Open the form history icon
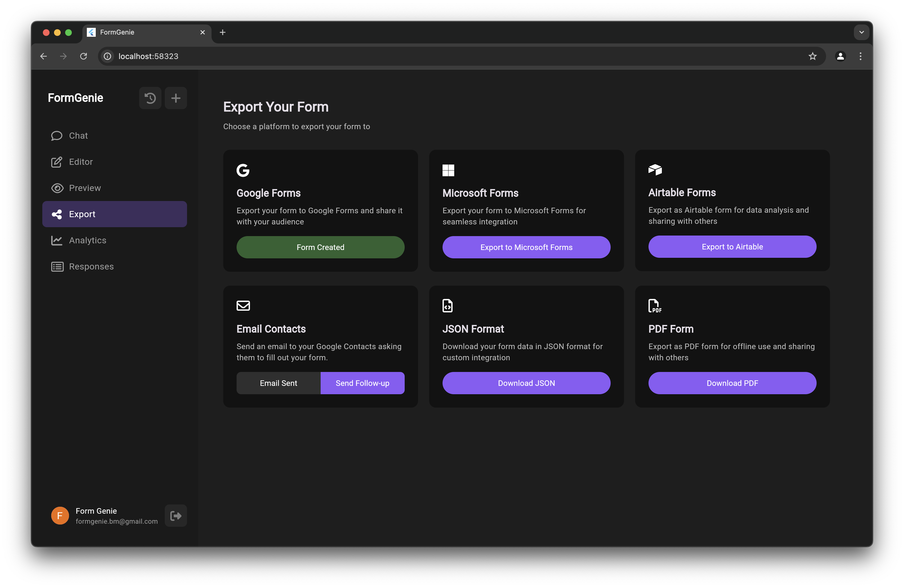 point(150,98)
